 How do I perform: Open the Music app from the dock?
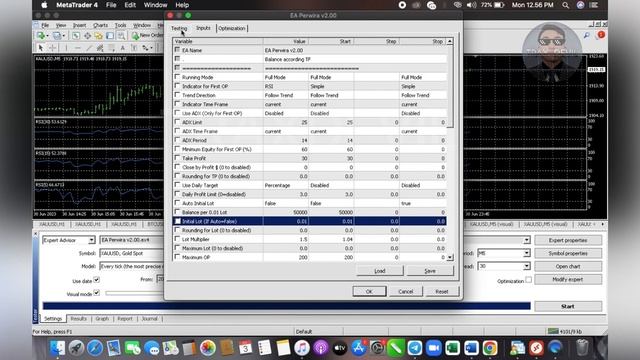302,348
